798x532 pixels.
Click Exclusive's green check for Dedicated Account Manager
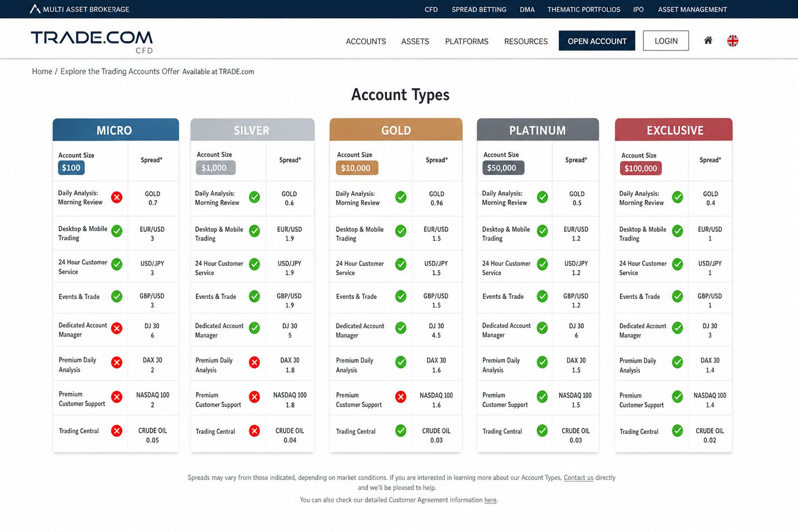tap(677, 328)
